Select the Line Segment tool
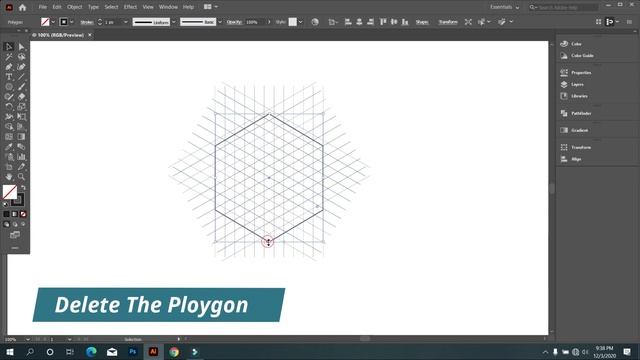640x360 pixels. click(x=21, y=77)
